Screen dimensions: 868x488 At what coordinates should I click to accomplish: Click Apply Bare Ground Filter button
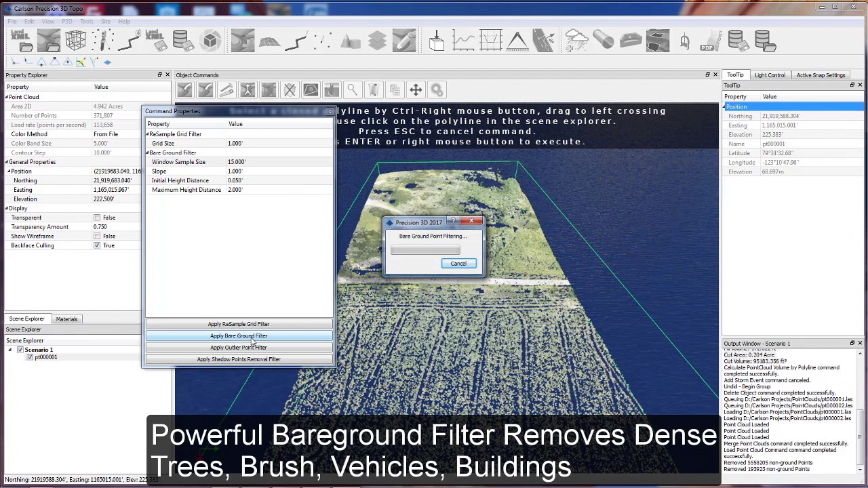[239, 335]
